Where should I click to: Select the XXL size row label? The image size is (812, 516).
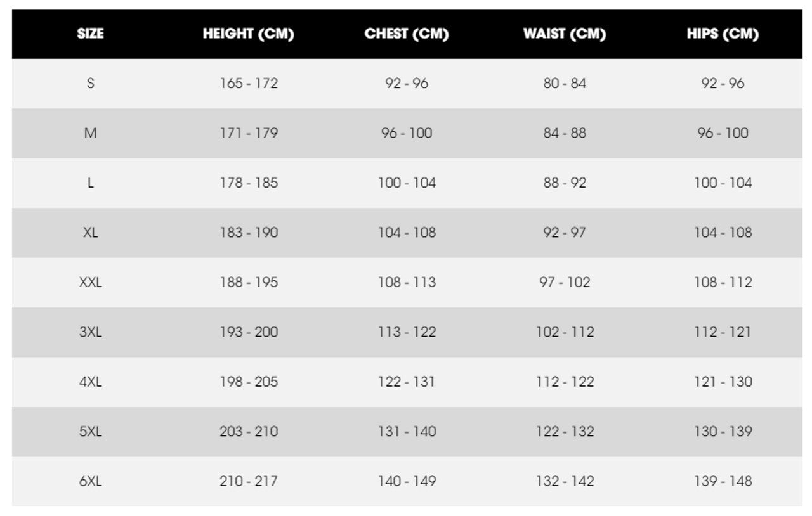pyautogui.click(x=90, y=282)
